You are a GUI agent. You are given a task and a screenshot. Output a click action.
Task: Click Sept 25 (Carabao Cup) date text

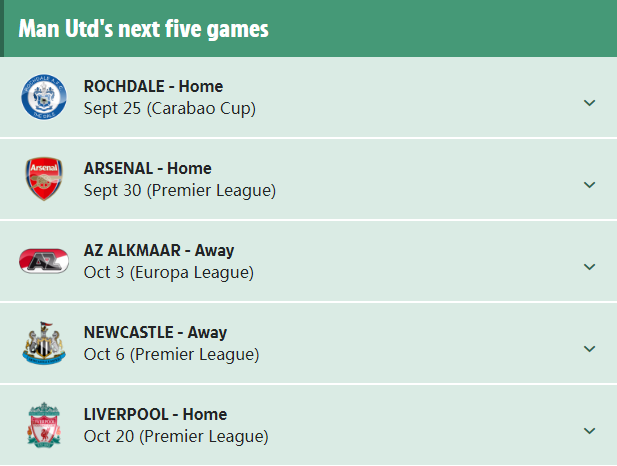click(169, 108)
